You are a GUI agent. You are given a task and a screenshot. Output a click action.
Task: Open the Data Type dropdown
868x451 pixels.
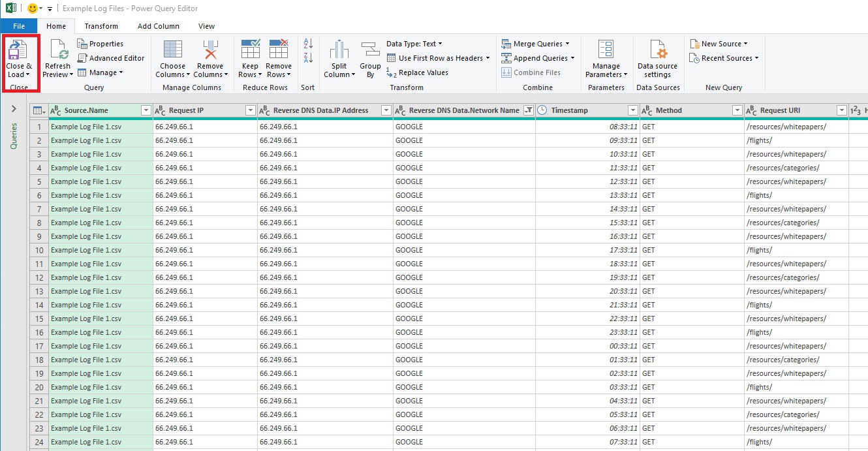coord(414,43)
